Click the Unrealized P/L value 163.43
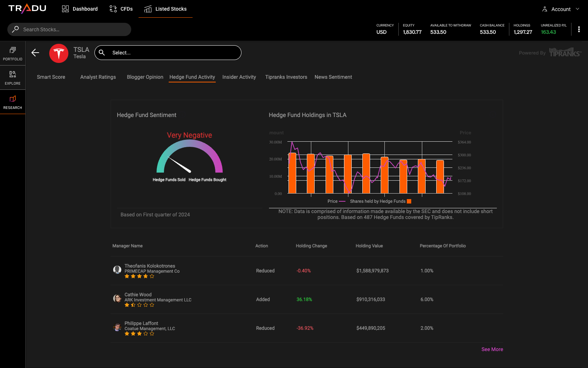This screenshot has width=588, height=368. pos(548,32)
